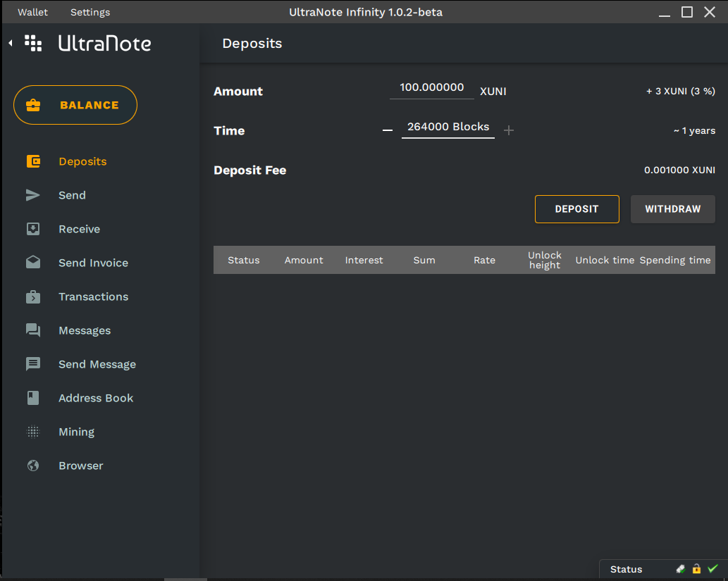Viewport: 728px width, 581px height.
Task: Maximize the UltraNote Infinity window
Action: [x=687, y=12]
